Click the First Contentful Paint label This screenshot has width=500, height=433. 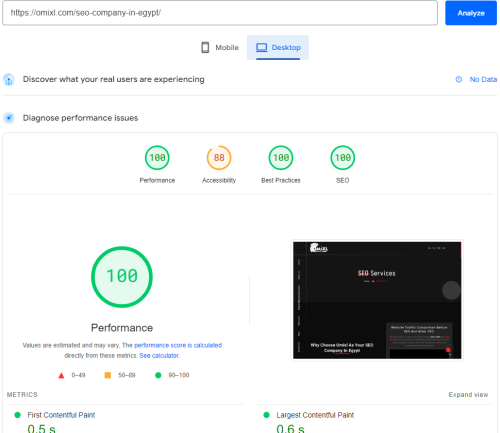pyautogui.click(x=61, y=415)
